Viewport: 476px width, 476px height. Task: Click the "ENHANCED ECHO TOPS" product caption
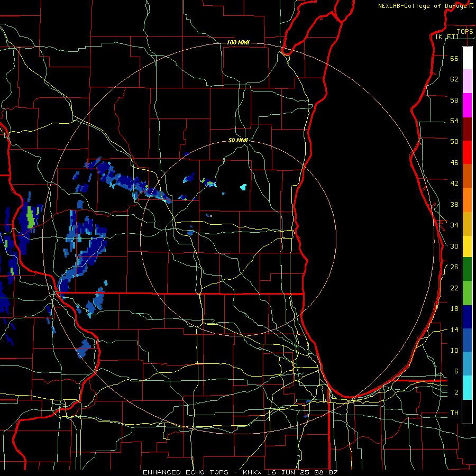[x=185, y=472]
